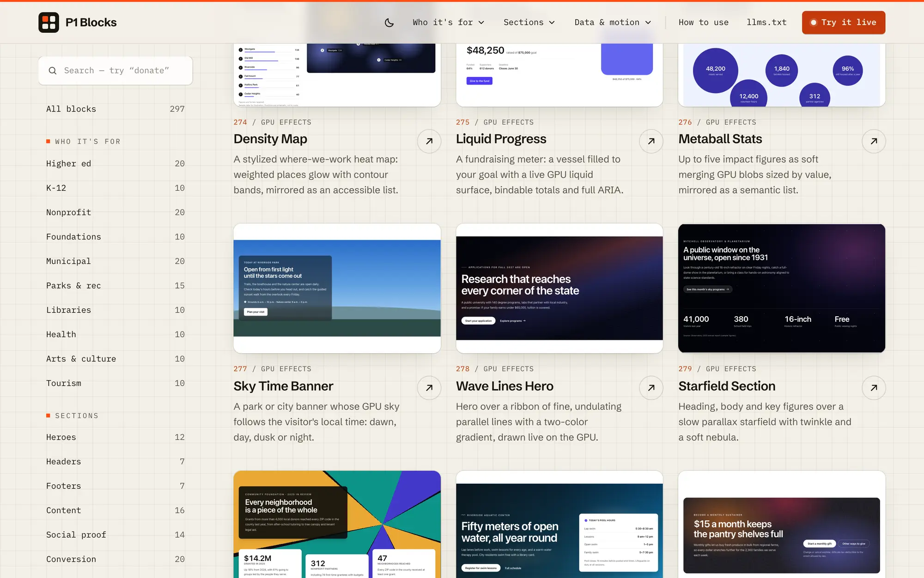This screenshot has width=924, height=578.
Task: Show the Headers section blocks
Action: pos(115,461)
